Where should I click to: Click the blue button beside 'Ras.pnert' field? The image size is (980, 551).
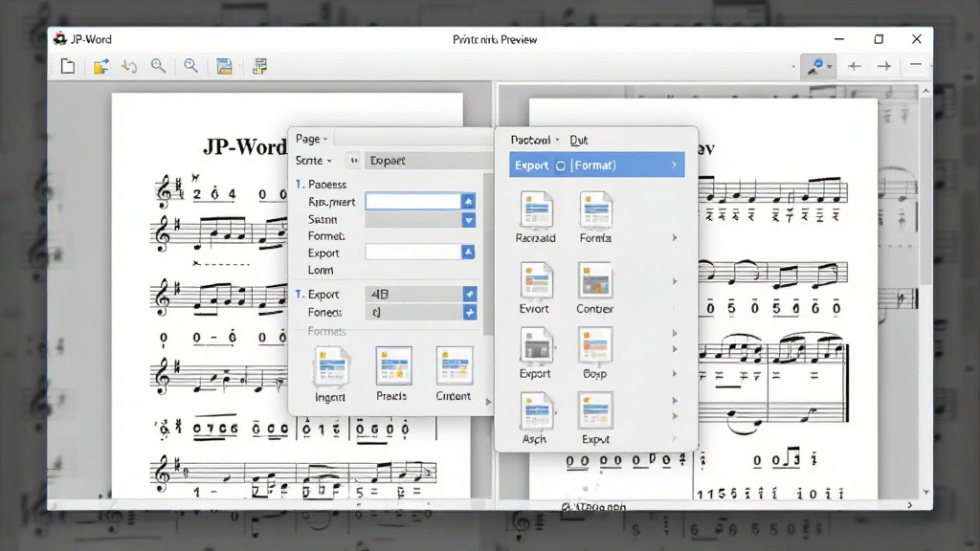tap(468, 201)
